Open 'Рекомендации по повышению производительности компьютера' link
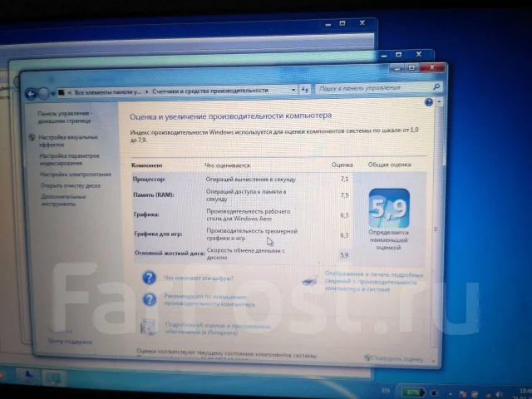Viewport: 532px width, 399px height. [x=209, y=300]
